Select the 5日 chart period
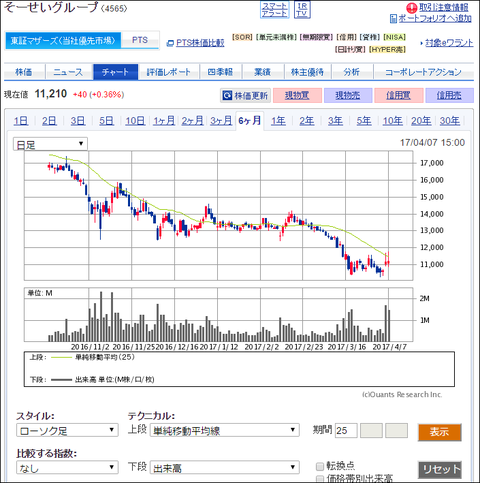The image size is (480, 483). click(x=106, y=121)
